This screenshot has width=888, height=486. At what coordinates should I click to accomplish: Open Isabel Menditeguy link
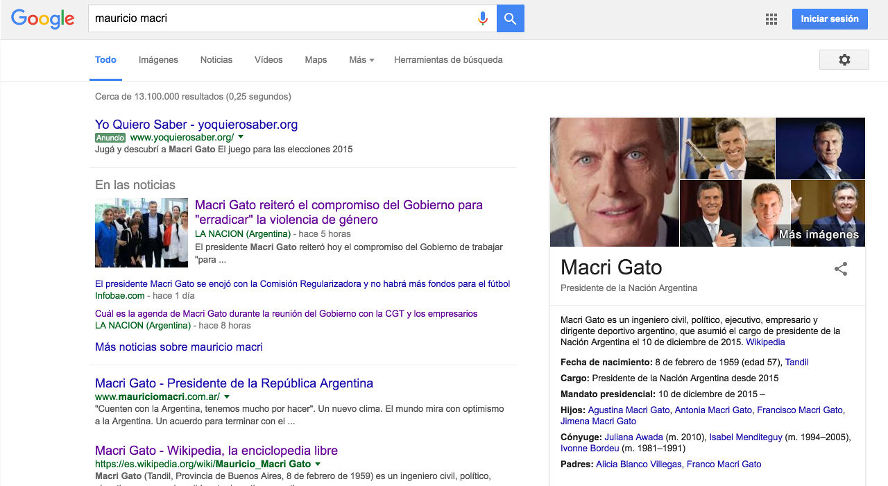click(x=745, y=437)
